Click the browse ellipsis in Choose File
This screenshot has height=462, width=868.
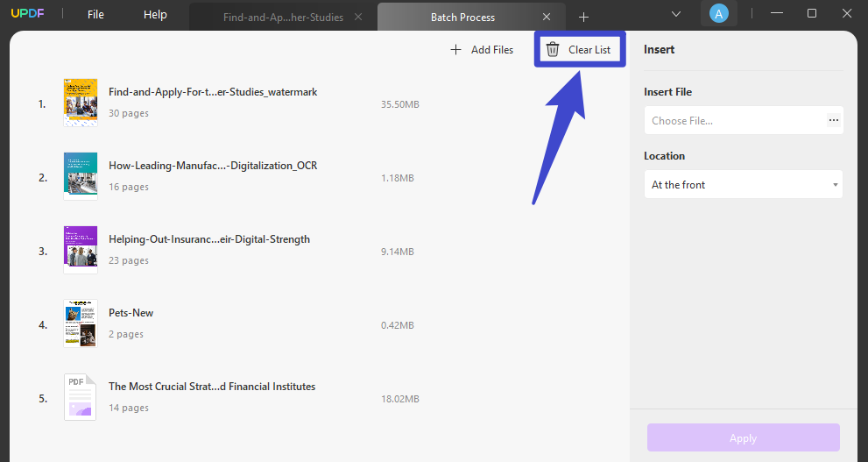tap(833, 120)
